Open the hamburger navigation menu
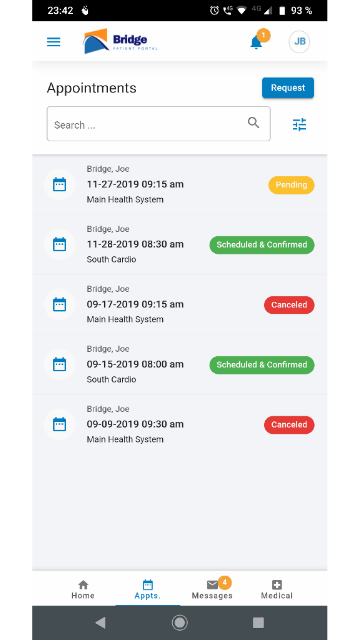Image resolution: width=360 pixels, height=640 pixels. tap(53, 42)
